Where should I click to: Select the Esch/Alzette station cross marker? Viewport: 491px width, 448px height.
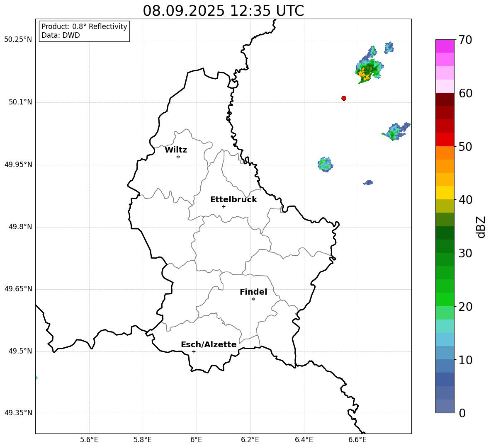(x=194, y=351)
